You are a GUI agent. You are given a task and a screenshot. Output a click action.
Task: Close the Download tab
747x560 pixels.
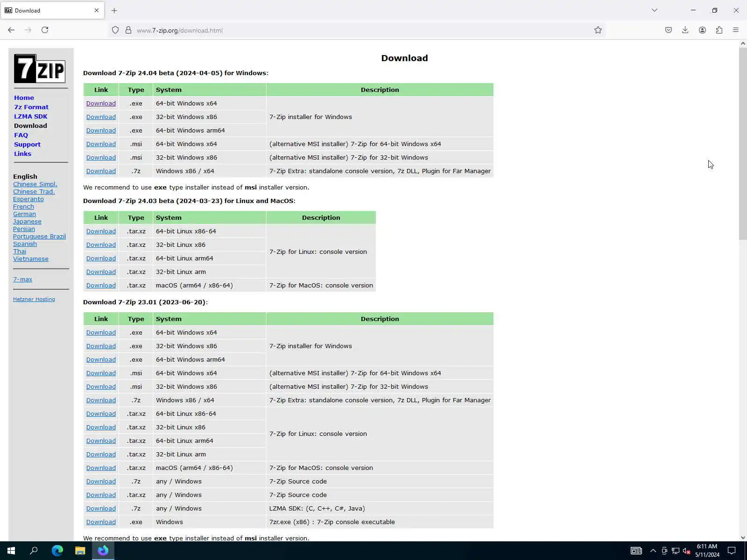pos(97,10)
